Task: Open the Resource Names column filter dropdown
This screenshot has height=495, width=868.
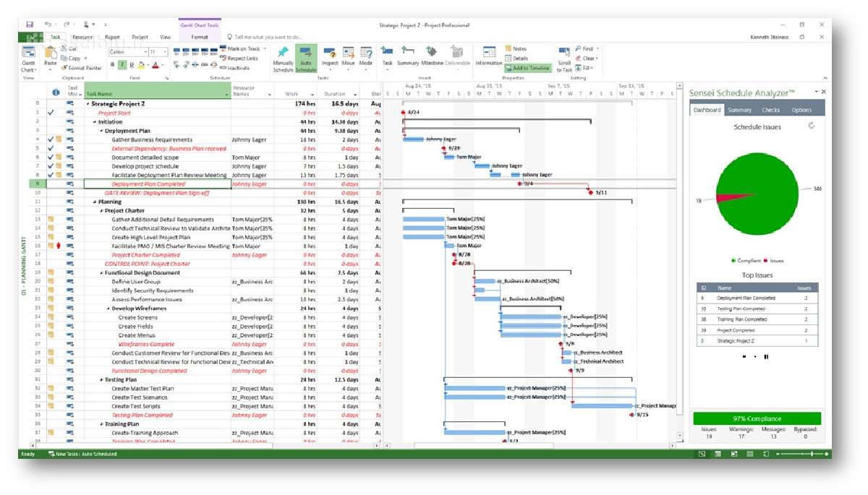Action: coord(269,95)
